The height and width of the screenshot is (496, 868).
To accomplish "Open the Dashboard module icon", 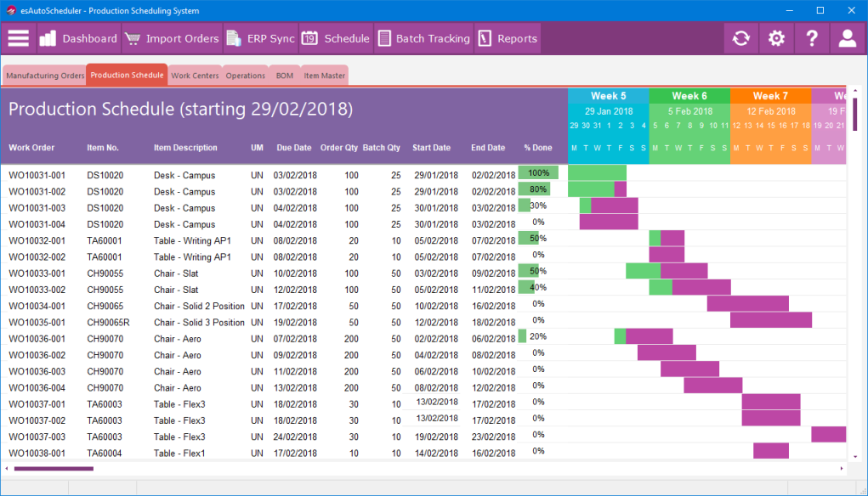I will [47, 38].
